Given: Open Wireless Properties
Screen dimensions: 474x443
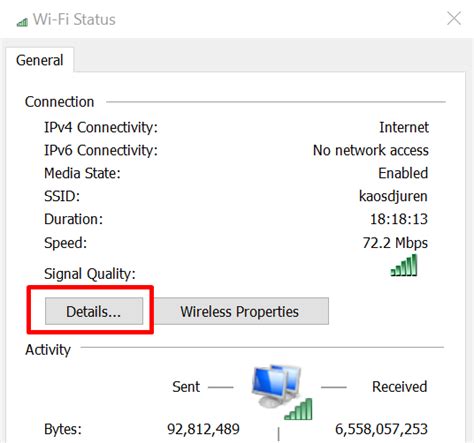Looking at the screenshot, I should pyautogui.click(x=239, y=311).
